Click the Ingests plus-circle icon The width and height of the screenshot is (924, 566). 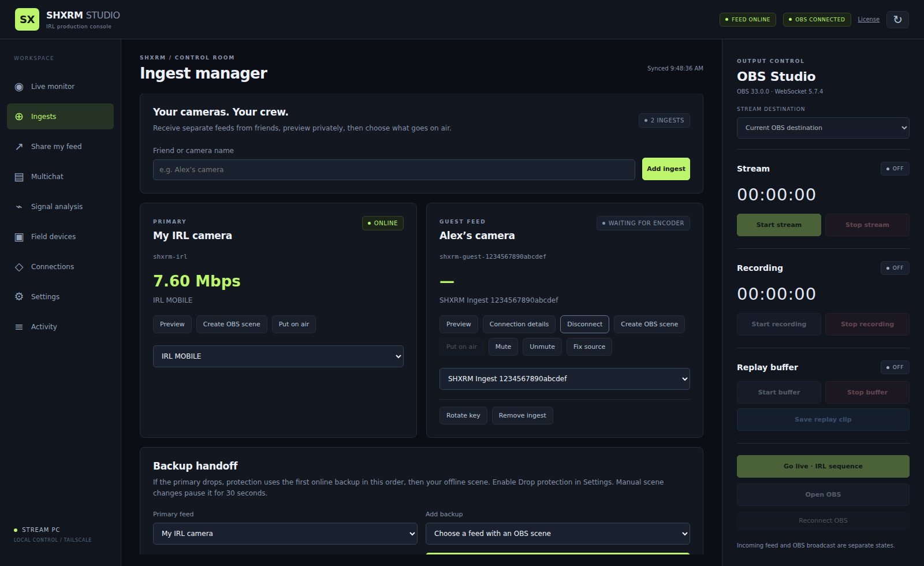pos(19,117)
